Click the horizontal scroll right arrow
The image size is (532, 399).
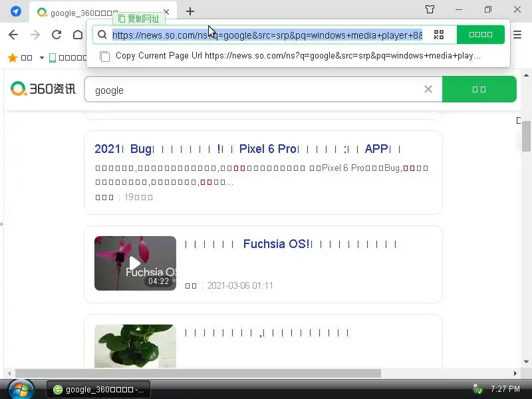tap(515, 373)
